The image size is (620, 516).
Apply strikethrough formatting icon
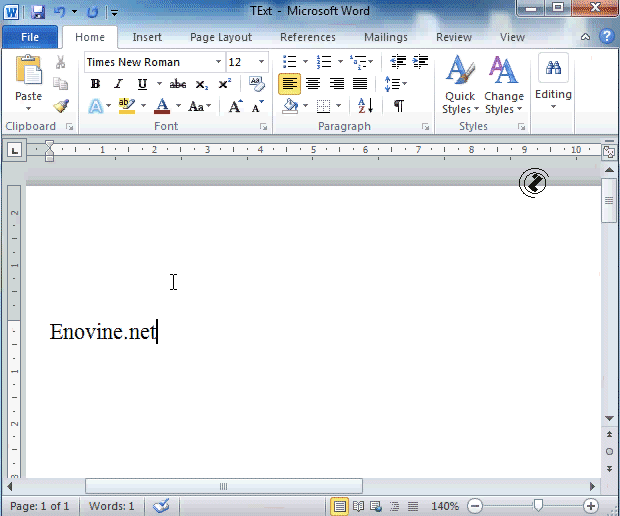pos(178,84)
